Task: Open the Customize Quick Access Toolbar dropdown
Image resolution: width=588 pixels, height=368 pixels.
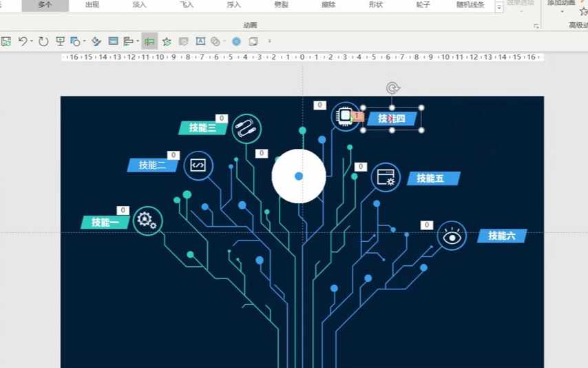Action: click(269, 41)
